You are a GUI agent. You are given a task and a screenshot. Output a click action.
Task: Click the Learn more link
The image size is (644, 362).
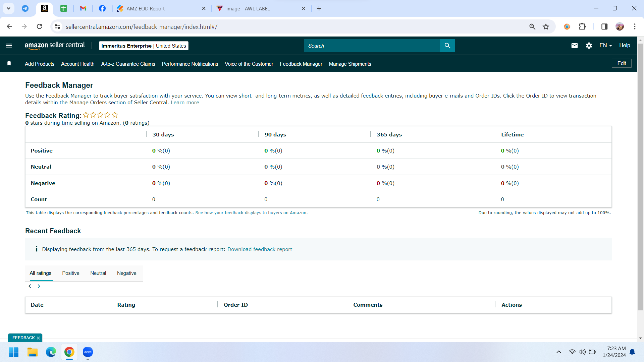pos(185,103)
